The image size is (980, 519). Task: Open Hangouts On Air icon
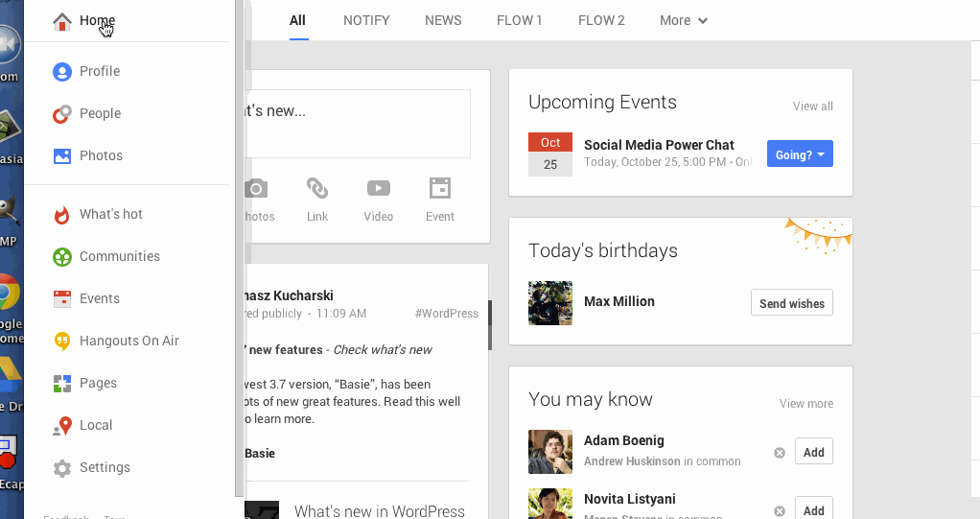(x=62, y=341)
